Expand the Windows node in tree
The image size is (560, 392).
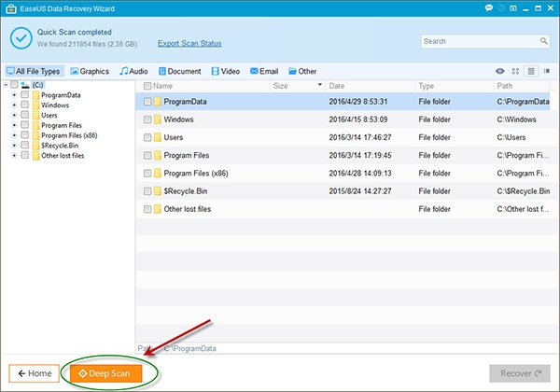tap(14, 105)
